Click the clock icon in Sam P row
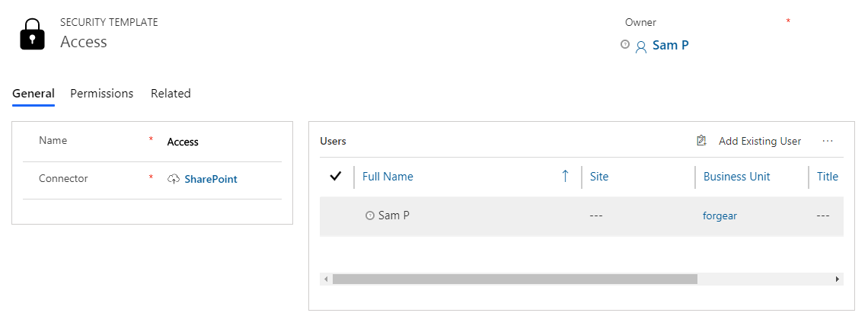This screenshot has height=332, width=868. (370, 215)
